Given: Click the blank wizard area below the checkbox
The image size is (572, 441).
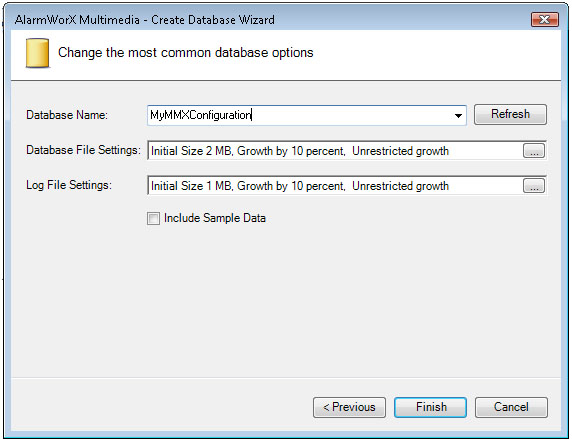Looking at the screenshot, I should pos(286,299).
